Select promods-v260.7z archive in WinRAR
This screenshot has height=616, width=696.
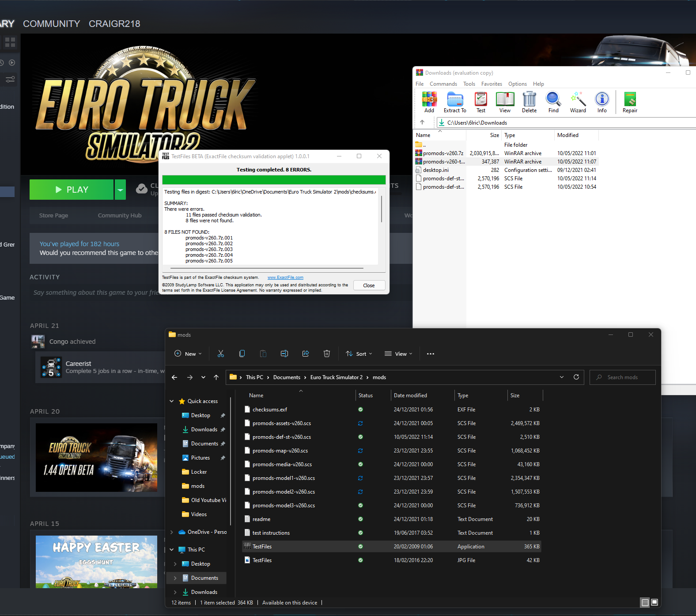pyautogui.click(x=506, y=153)
